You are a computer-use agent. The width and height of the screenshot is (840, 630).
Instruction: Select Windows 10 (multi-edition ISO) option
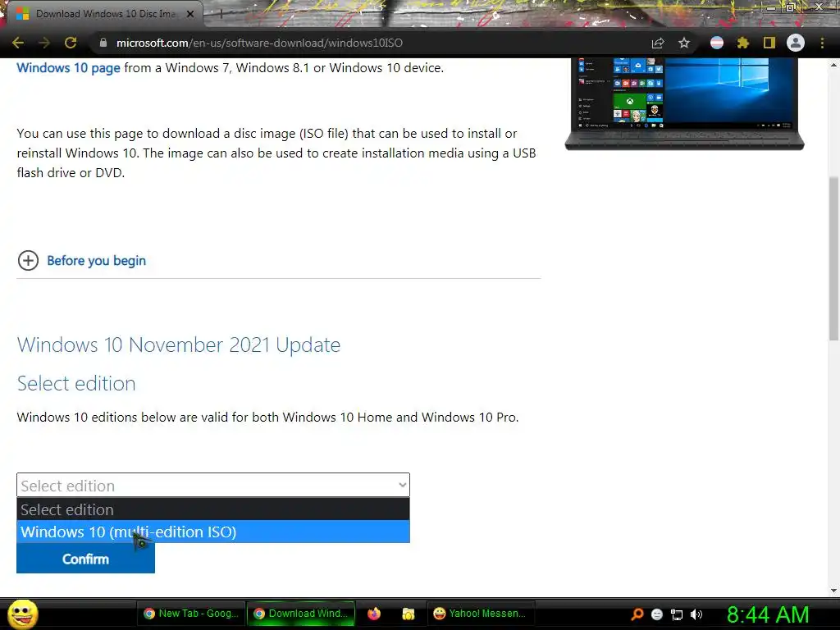pyautogui.click(x=213, y=532)
